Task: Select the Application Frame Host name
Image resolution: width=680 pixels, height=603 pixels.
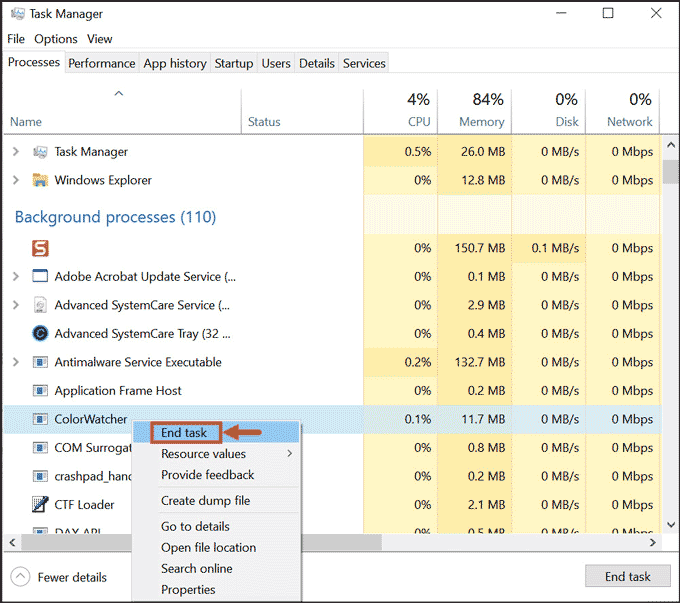Action: [x=118, y=391]
